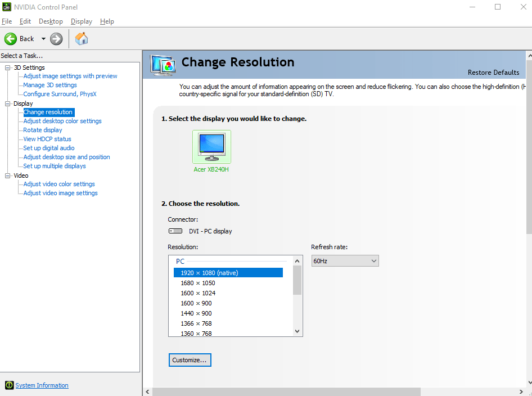Open Rotate display task
This screenshot has width=532, height=396.
click(x=42, y=129)
